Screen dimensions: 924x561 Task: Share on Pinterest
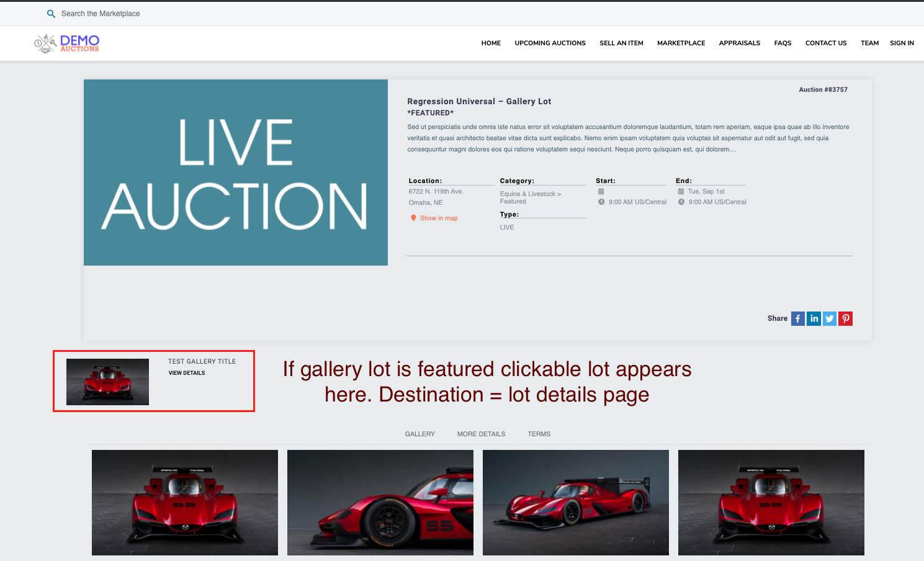pos(845,318)
